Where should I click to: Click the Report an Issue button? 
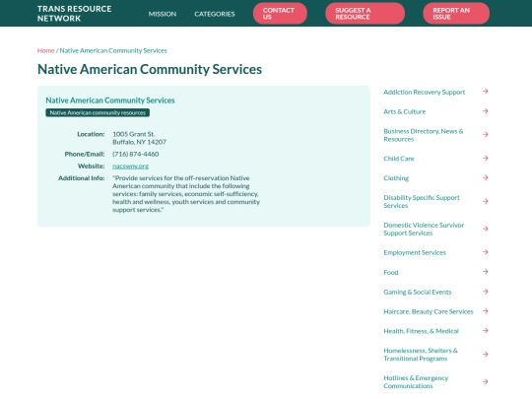coord(456,14)
